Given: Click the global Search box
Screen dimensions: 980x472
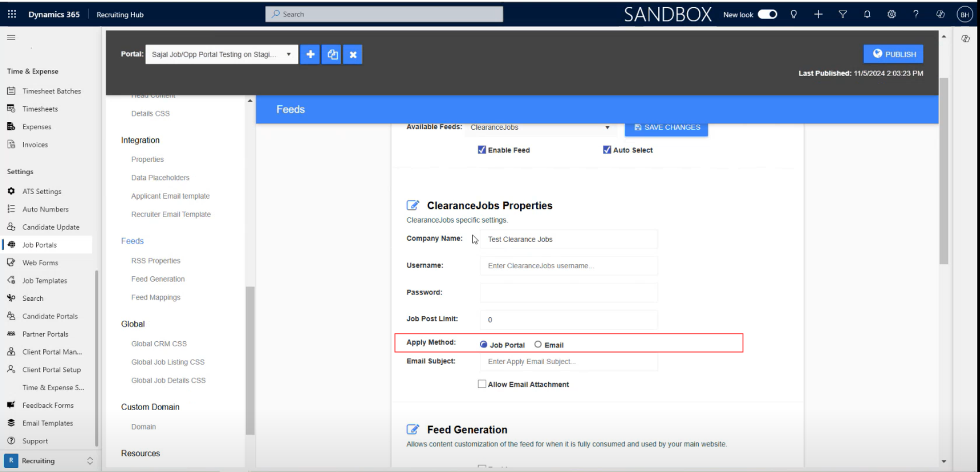Looking at the screenshot, I should 384,14.
